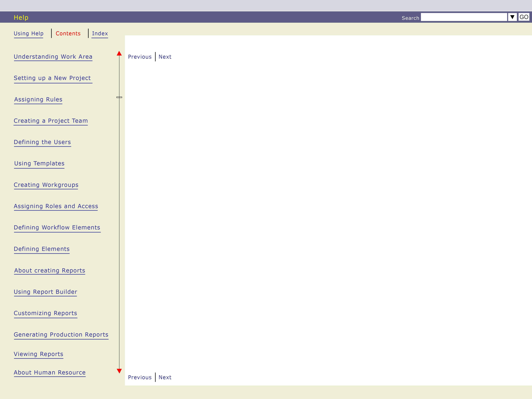Click the bottom Previous link
This screenshot has height=399, width=532.
click(x=140, y=377)
